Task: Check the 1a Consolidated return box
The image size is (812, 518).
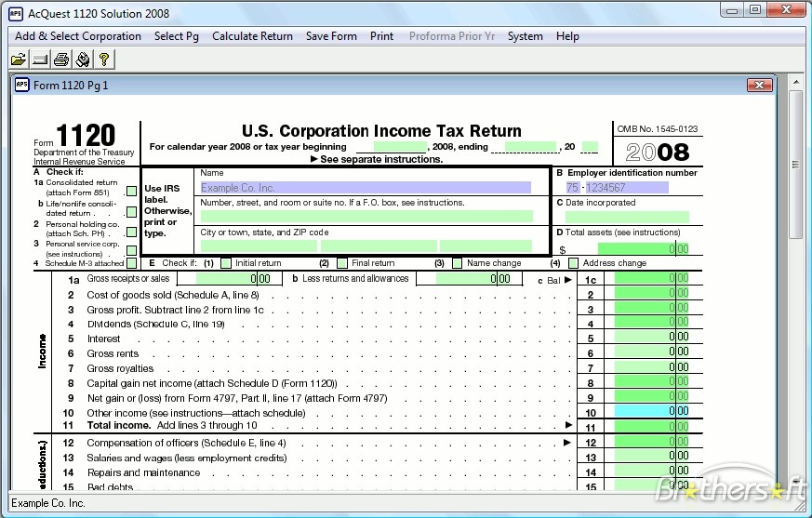Action: [x=131, y=192]
